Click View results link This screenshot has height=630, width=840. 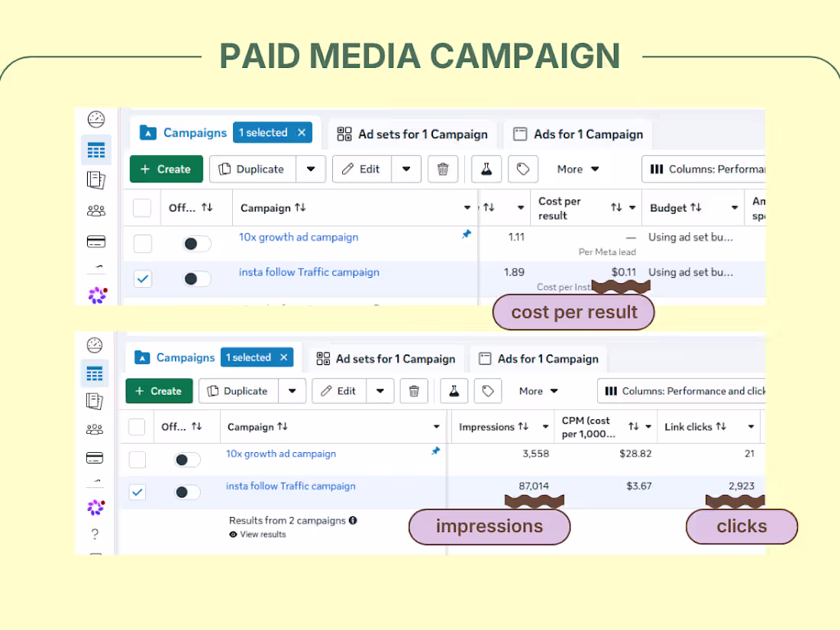pyautogui.click(x=257, y=534)
